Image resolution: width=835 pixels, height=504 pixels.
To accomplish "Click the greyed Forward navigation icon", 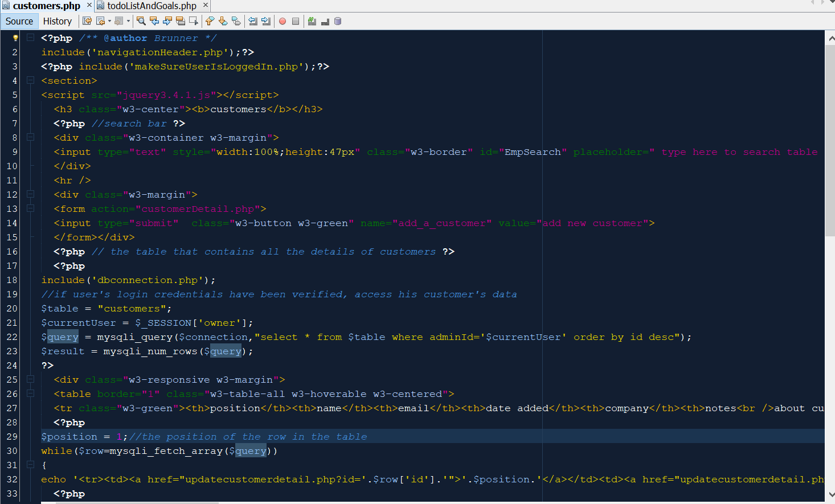I will pyautogui.click(x=119, y=21).
